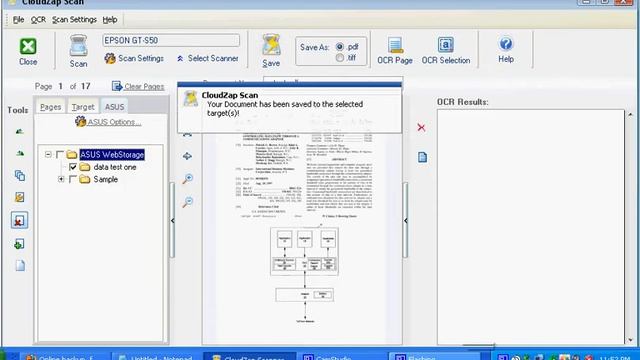Open Scan Settings from the toolbar
The height and width of the screenshot is (360, 640).
(134, 58)
